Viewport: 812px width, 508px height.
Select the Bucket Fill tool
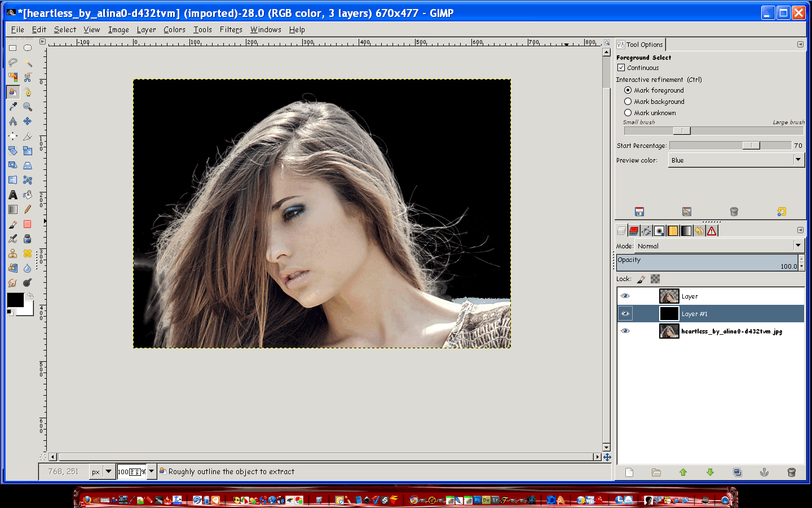[x=27, y=195]
